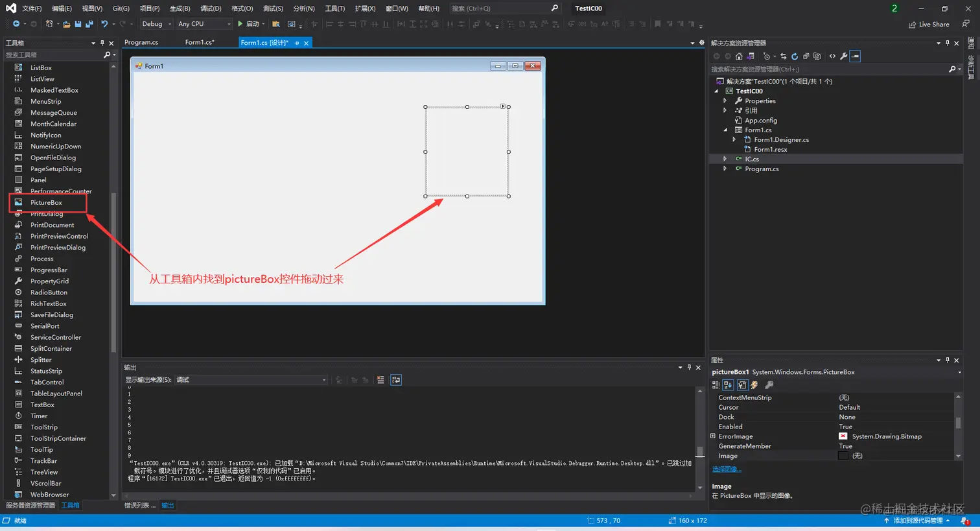This screenshot has height=531, width=980.
Task: Click the Output window vertical scrollbar
Action: pos(700,439)
